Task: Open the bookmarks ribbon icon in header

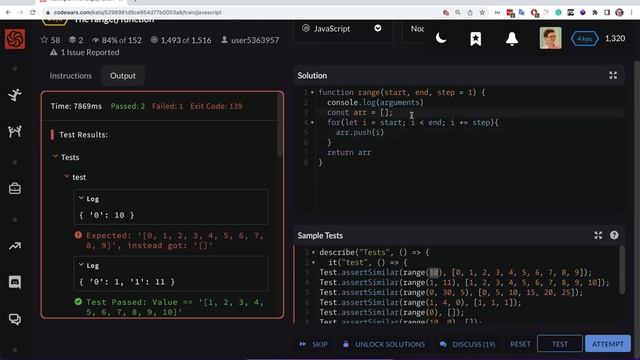Action: pyautogui.click(x=476, y=39)
